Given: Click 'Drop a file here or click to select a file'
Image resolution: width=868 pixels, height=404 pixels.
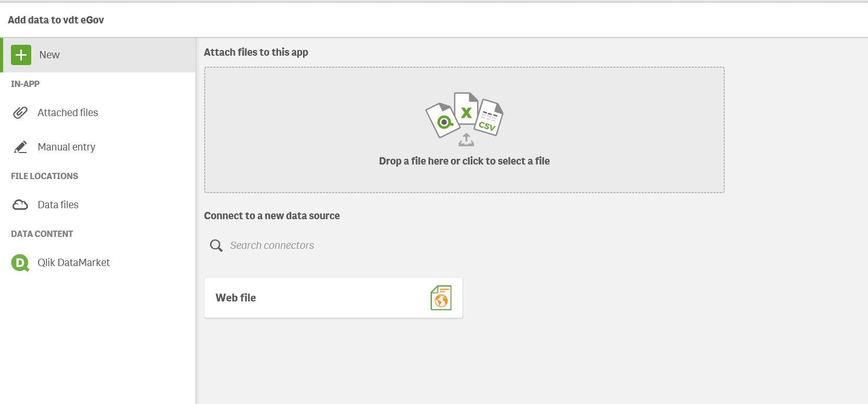Looking at the screenshot, I should pyautogui.click(x=464, y=161).
